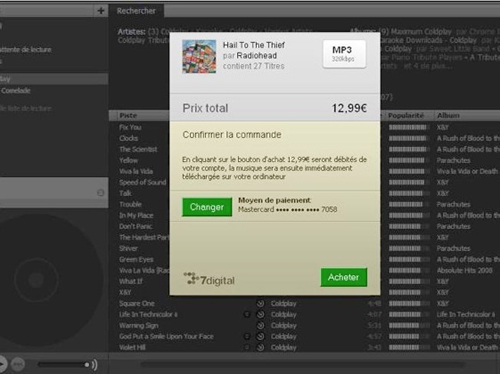This screenshot has height=374, width=500.
Task: Click the 7digital logo
Action: point(209,279)
